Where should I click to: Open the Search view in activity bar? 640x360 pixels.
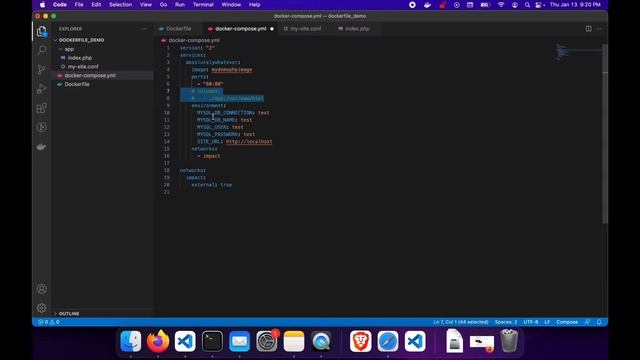[42, 50]
